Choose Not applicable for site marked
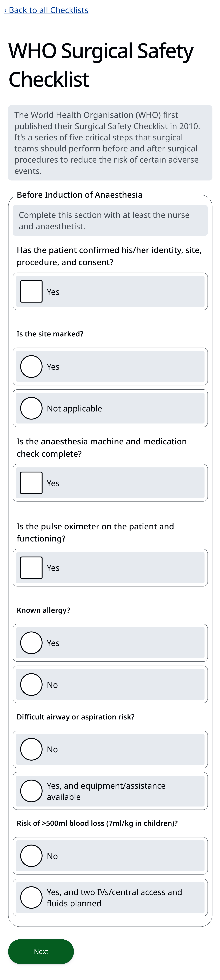Viewport: 220px width, 980px height. click(x=31, y=408)
